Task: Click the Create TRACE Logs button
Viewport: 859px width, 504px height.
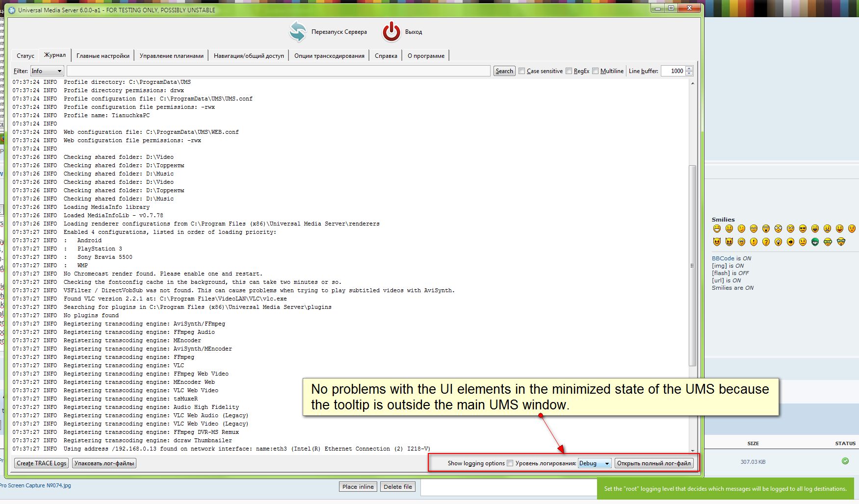Action: tap(41, 463)
